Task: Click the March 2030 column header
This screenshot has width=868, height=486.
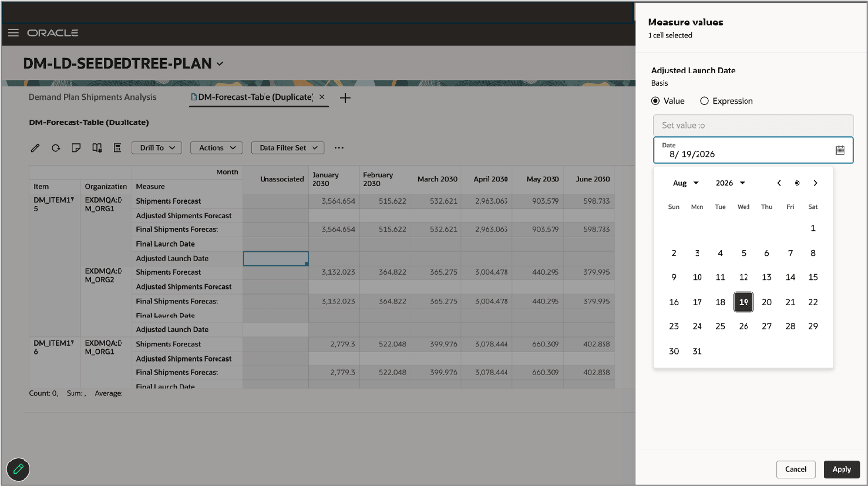Action: 437,179
